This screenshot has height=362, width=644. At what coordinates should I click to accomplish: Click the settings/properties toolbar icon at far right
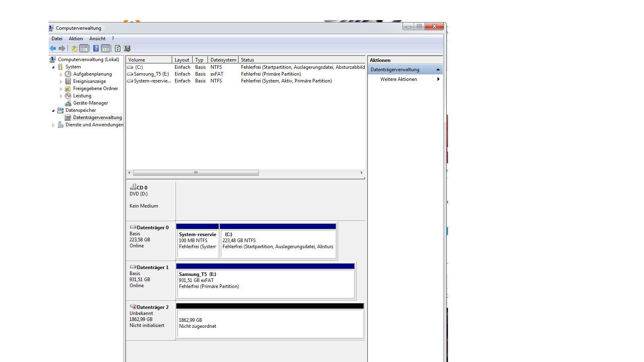pyautogui.click(x=127, y=48)
